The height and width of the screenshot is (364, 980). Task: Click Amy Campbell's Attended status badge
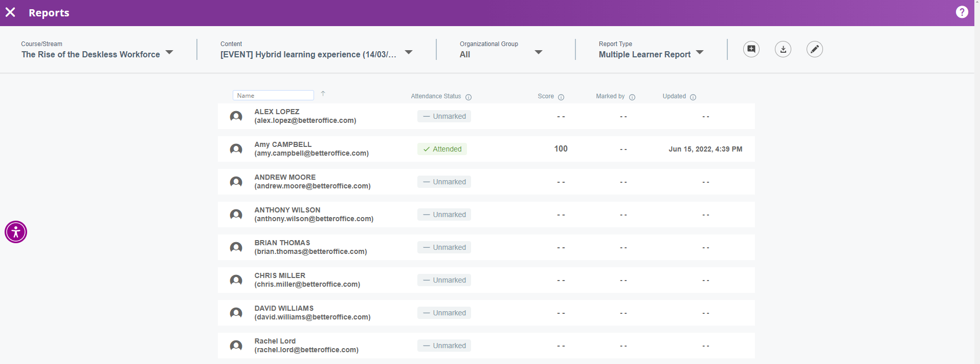pyautogui.click(x=442, y=149)
